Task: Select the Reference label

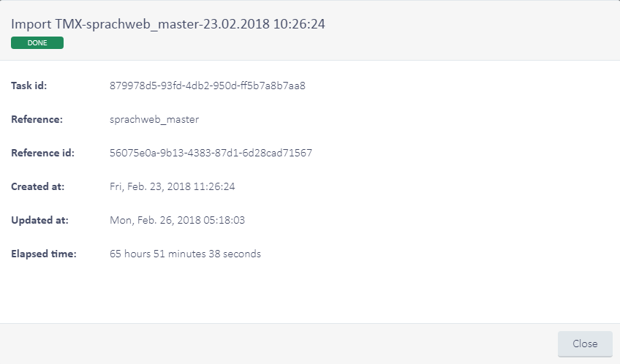Action: coord(37,119)
